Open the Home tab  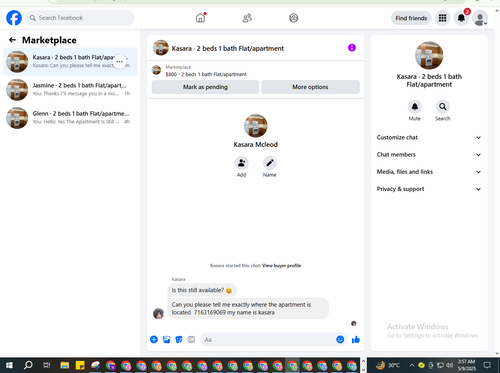(200, 18)
